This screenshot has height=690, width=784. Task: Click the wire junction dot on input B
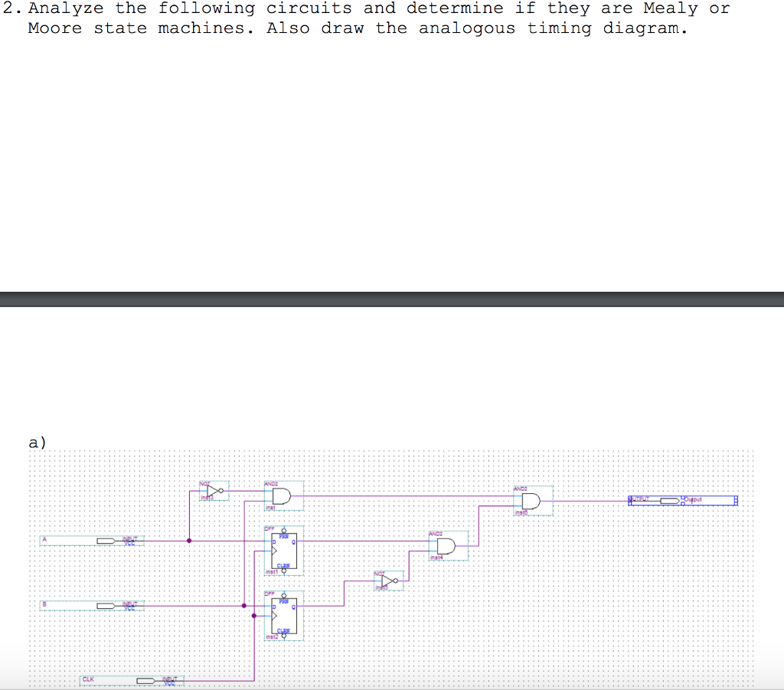click(x=244, y=606)
